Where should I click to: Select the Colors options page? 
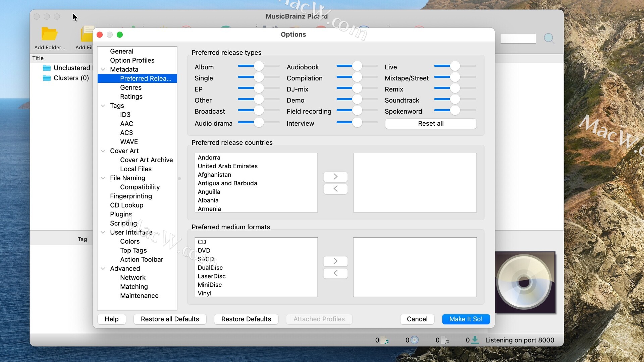pyautogui.click(x=130, y=241)
